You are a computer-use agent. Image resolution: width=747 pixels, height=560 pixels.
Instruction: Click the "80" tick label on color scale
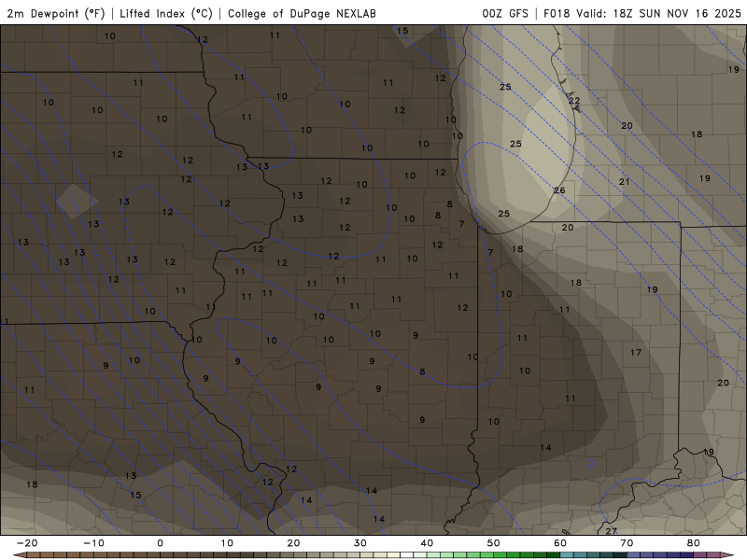(694, 543)
